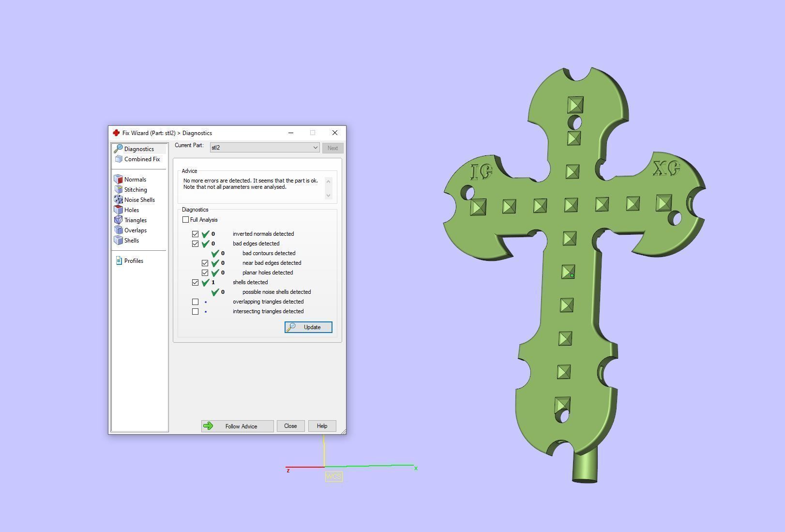Image resolution: width=785 pixels, height=532 pixels.
Task: Click the 'shells detected' count label
Action: click(250, 282)
